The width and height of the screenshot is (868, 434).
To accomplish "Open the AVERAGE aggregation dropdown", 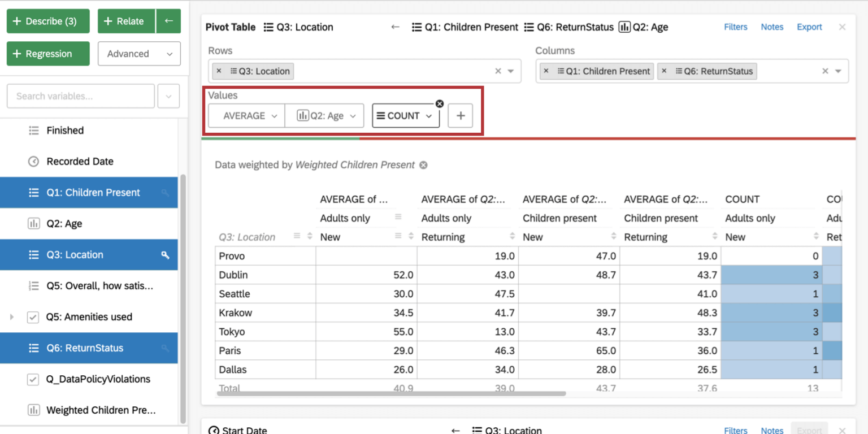I will (246, 115).
